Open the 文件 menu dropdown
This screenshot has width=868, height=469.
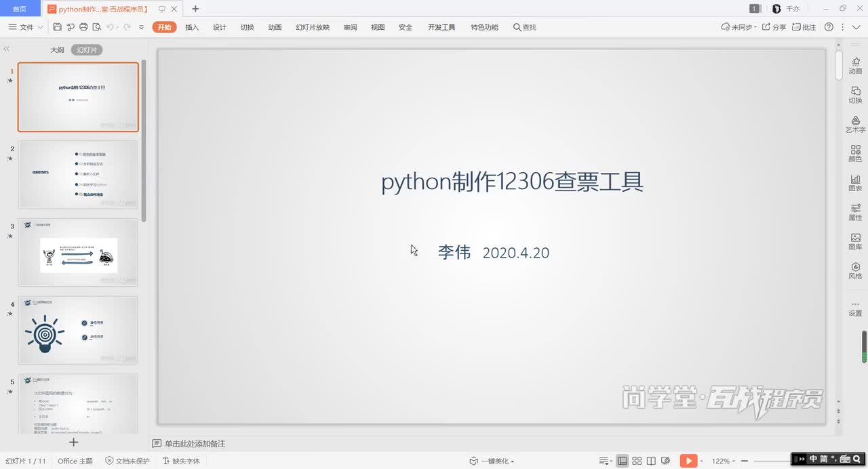(26, 27)
